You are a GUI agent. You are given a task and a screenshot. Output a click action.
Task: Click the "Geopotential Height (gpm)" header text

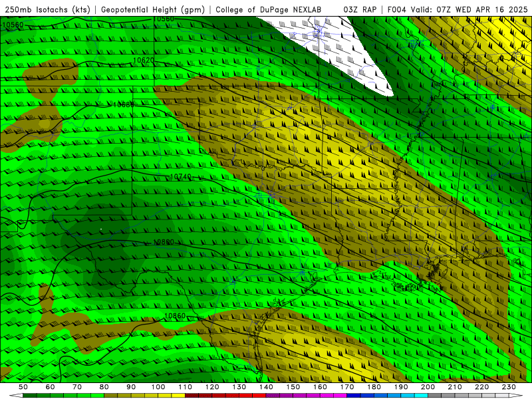point(153,9)
